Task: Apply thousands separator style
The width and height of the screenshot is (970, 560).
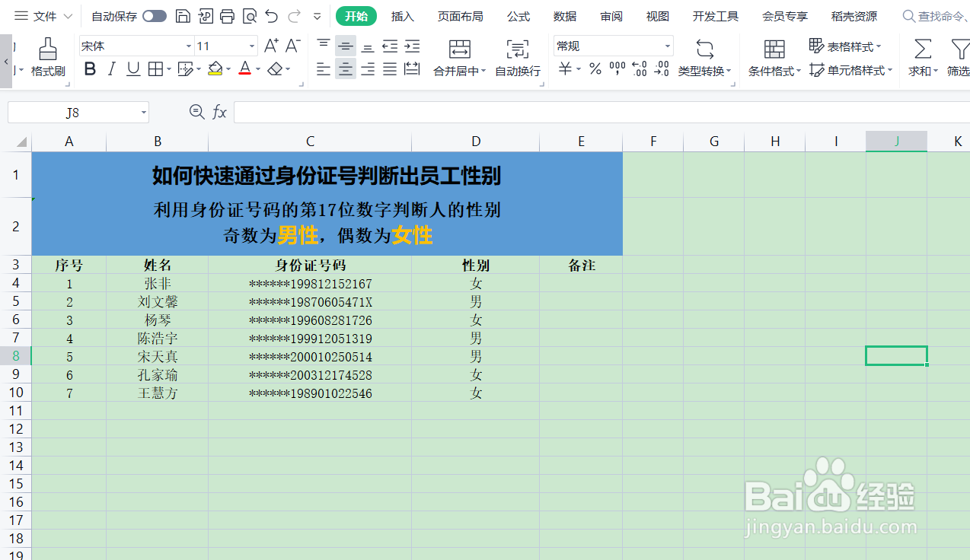Action: click(617, 69)
